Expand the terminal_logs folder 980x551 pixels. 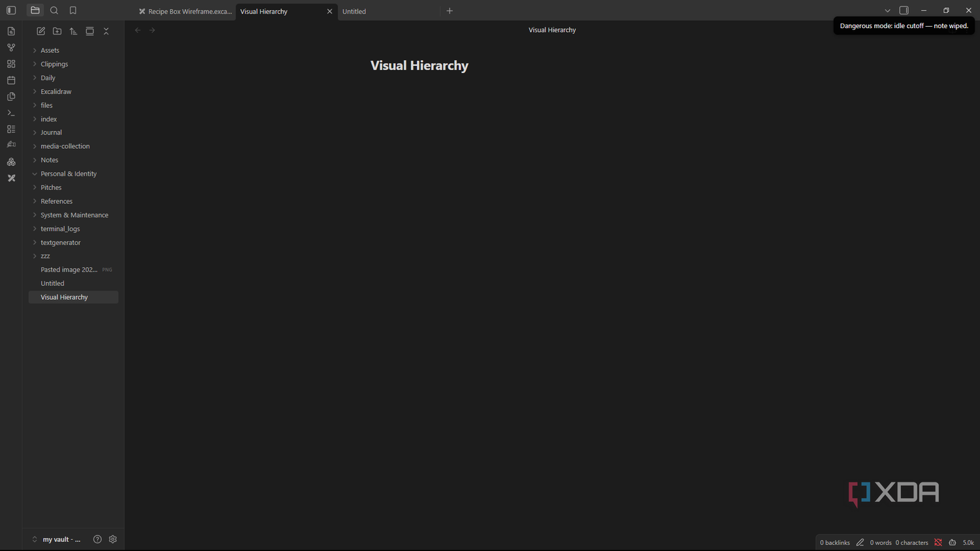(73, 228)
